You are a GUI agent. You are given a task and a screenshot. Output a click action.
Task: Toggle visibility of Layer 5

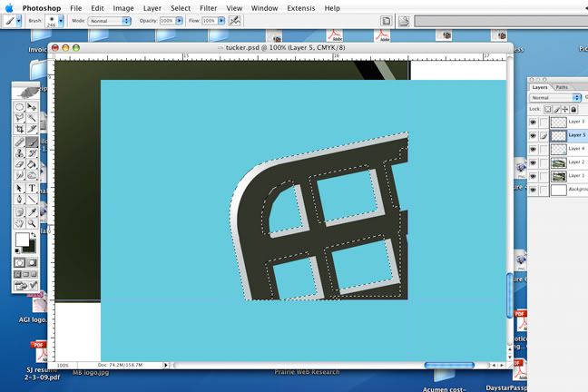click(533, 136)
